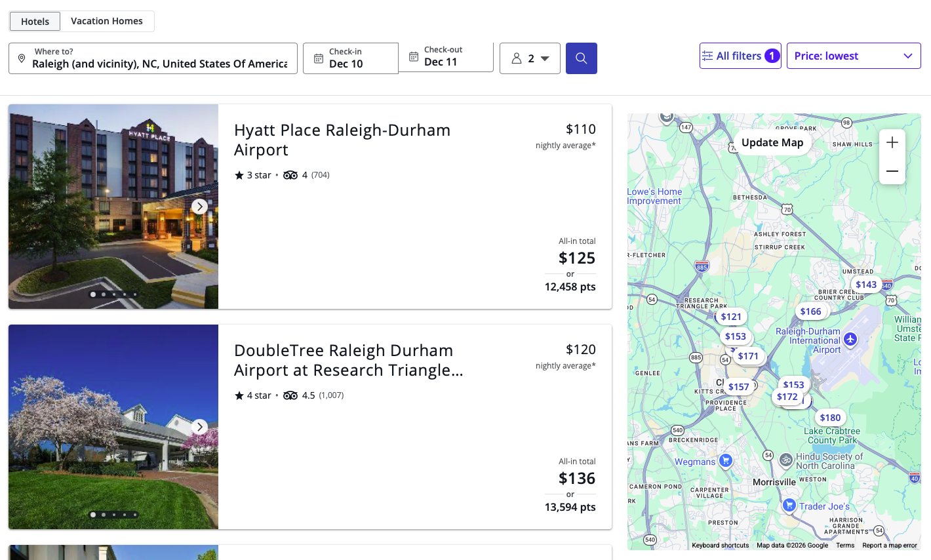Click Report a map error link

890,545
